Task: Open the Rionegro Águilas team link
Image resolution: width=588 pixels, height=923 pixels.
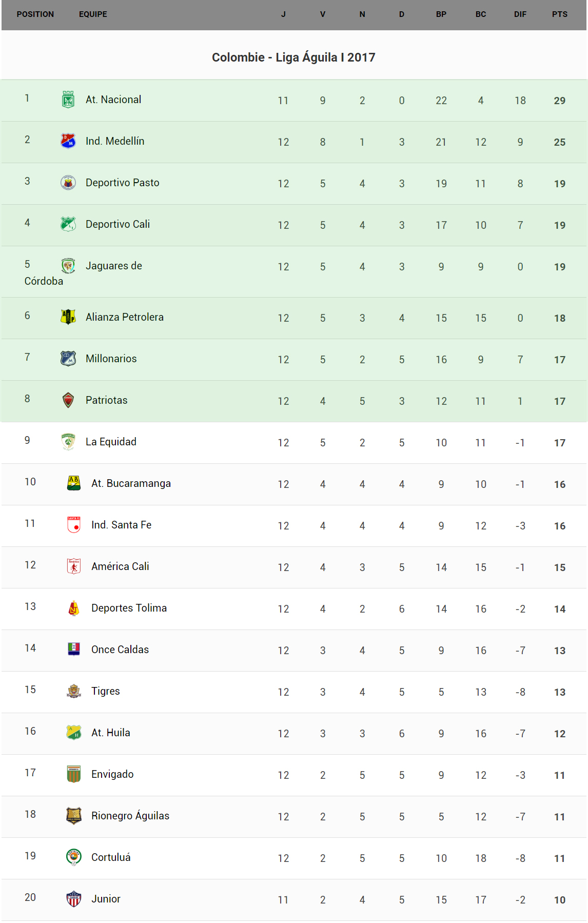Action: pyautogui.click(x=130, y=816)
